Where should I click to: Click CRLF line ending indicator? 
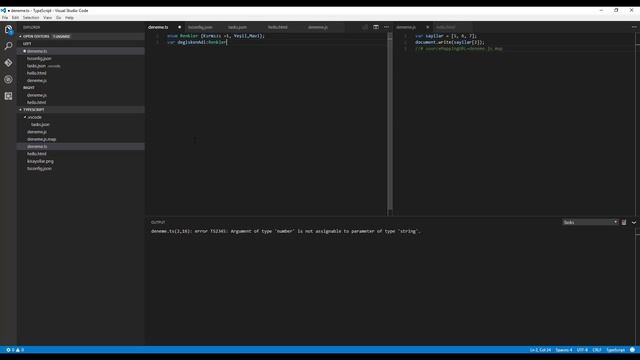click(x=597, y=350)
